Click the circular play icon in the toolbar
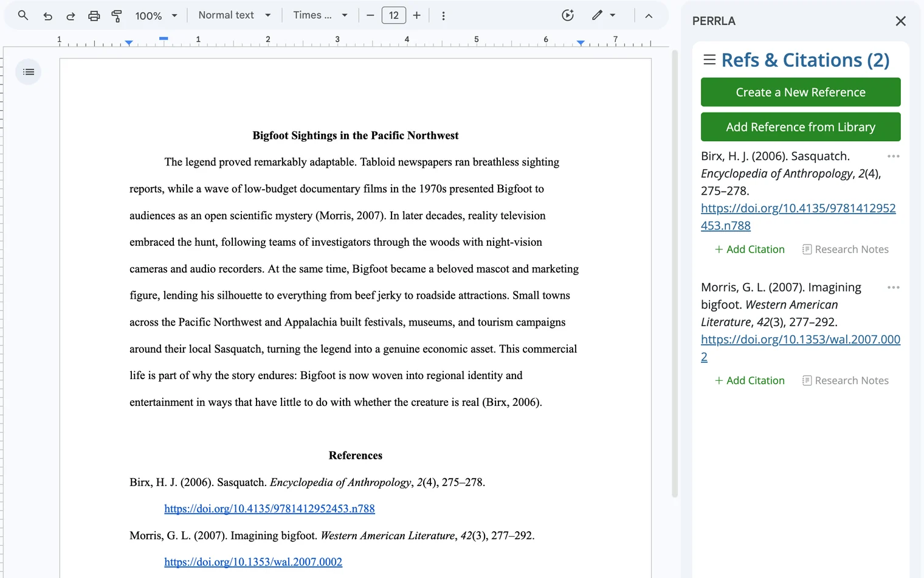Screen dimensions: 924x578 (568, 15)
